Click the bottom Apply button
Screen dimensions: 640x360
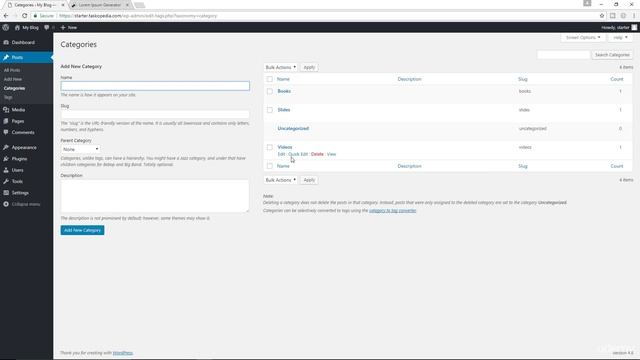pyautogui.click(x=309, y=180)
